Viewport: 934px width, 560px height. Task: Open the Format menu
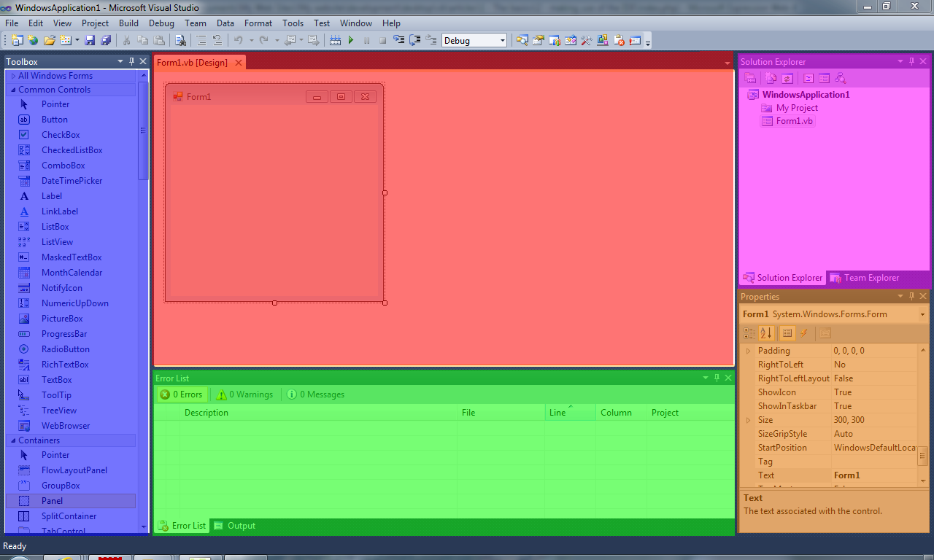point(258,23)
